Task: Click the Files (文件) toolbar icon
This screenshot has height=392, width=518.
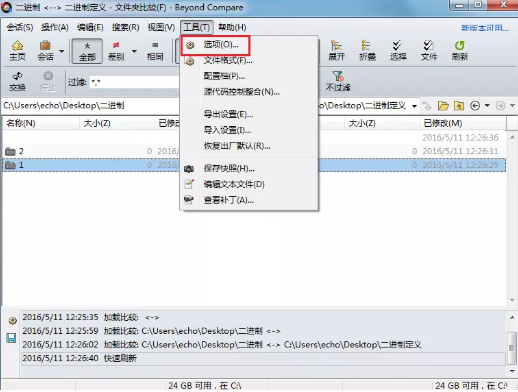Action: click(x=429, y=51)
